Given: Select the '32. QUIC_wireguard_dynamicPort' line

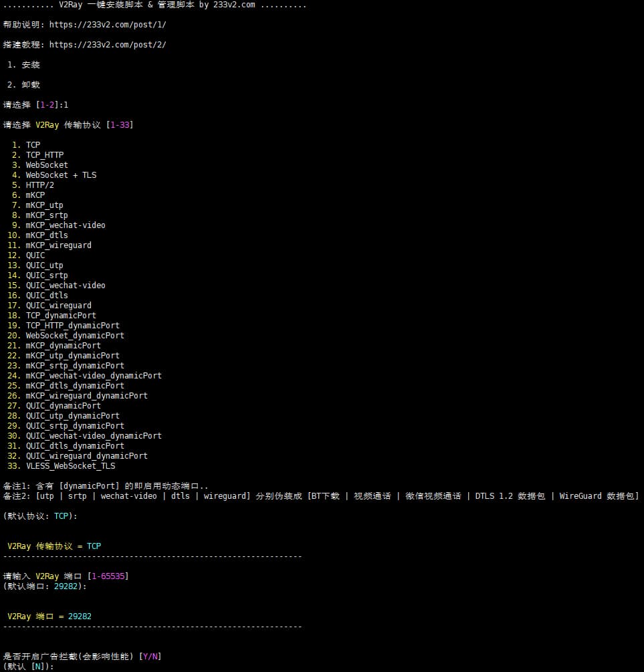Looking at the screenshot, I should [x=78, y=456].
